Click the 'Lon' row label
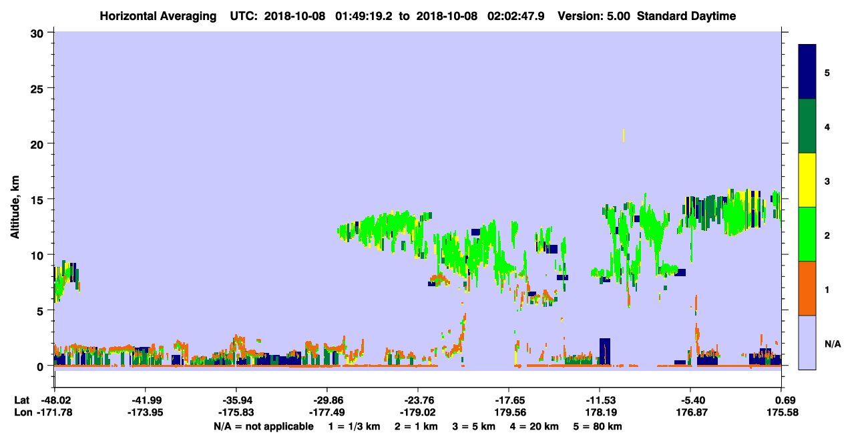This screenshot has width=868, height=445. coord(23,412)
